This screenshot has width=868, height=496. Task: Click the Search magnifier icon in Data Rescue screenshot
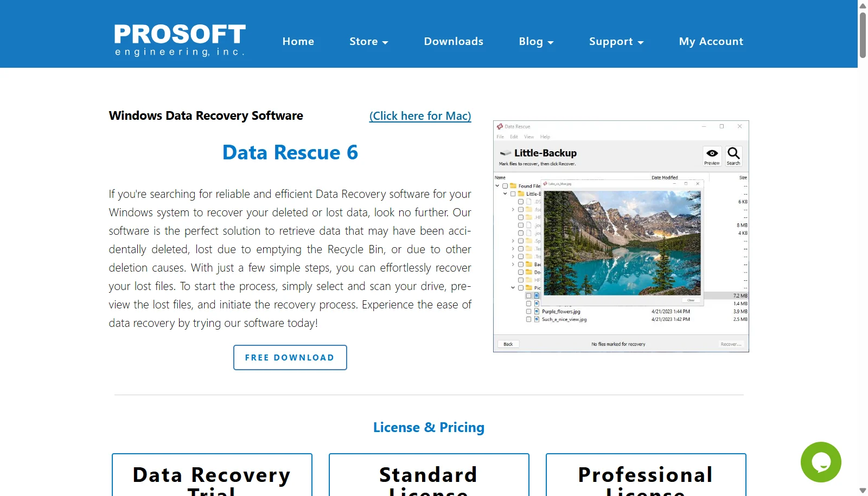click(x=733, y=156)
